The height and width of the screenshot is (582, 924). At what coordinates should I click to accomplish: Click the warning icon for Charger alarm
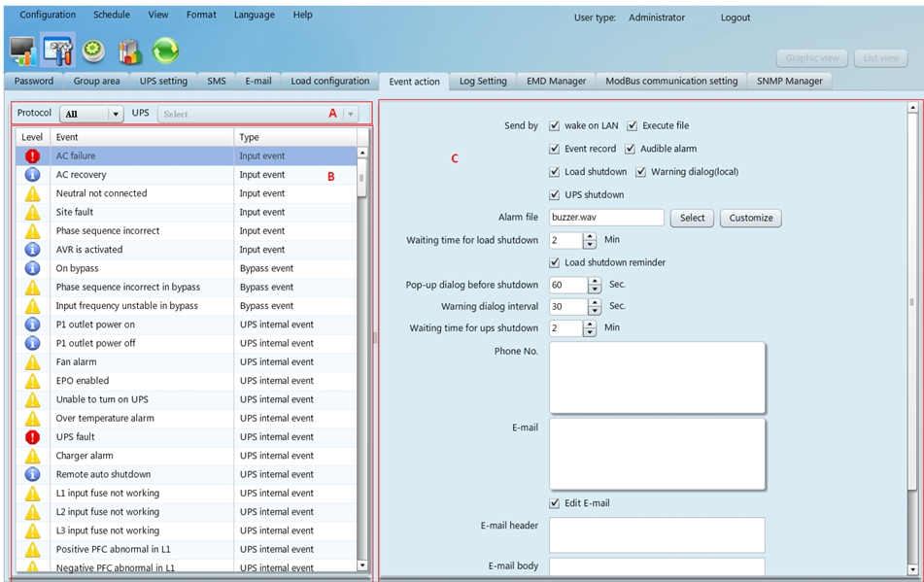coord(32,456)
